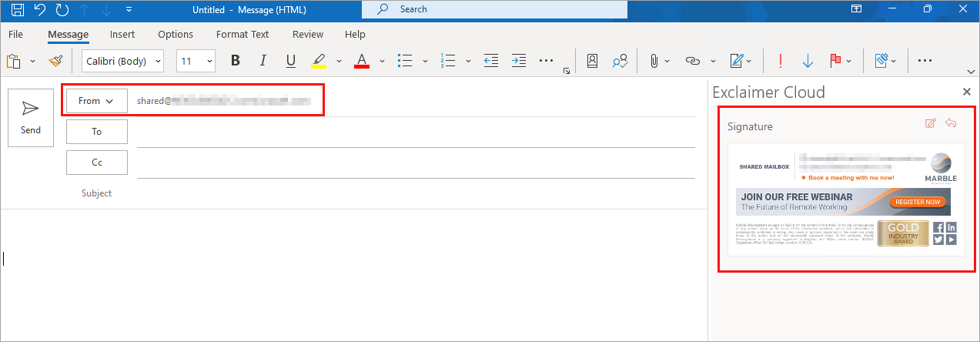The height and width of the screenshot is (342, 980).
Task: Open the From account dropdown
Action: tap(96, 101)
